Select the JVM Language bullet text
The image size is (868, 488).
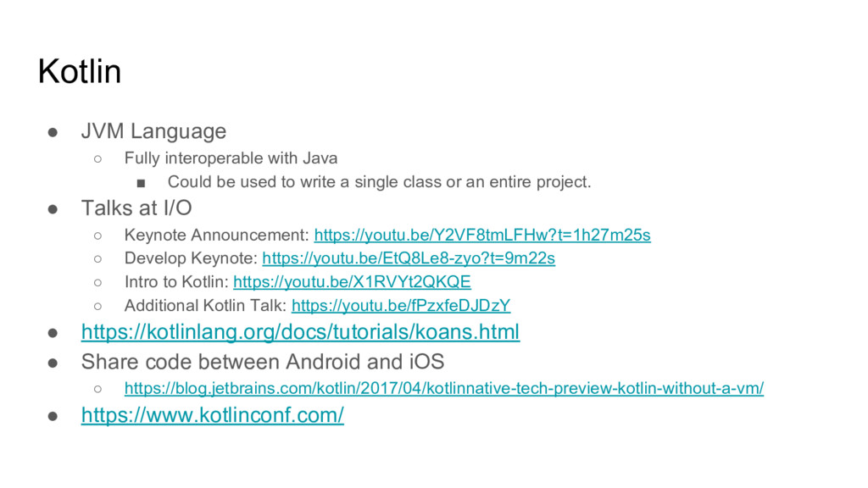153,131
